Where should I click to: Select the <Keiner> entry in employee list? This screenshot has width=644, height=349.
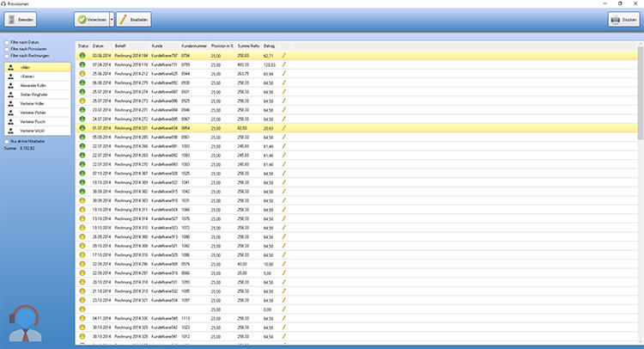38,77
